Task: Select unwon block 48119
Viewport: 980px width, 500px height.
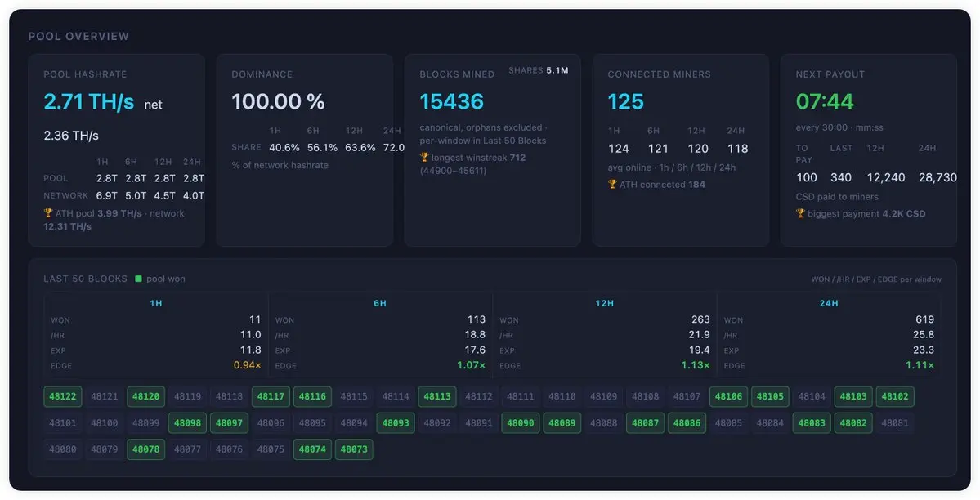Action: pyautogui.click(x=187, y=396)
